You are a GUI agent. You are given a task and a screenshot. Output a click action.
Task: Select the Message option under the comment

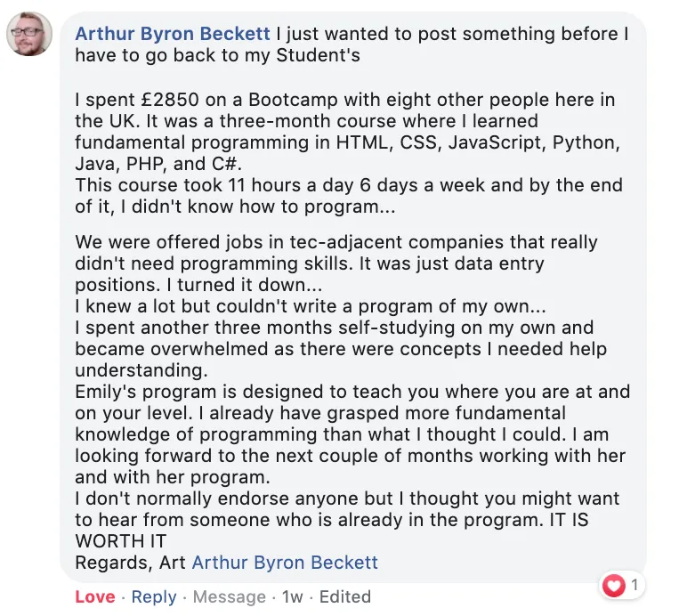coord(229,596)
